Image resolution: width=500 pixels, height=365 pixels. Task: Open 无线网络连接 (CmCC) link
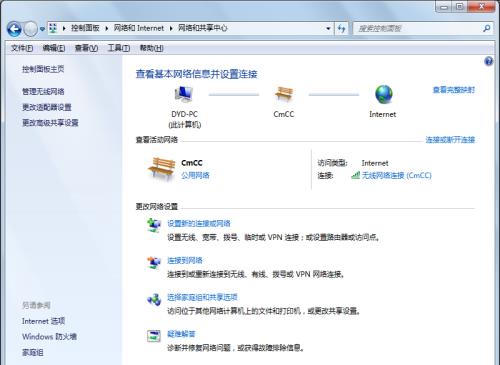[397, 175]
